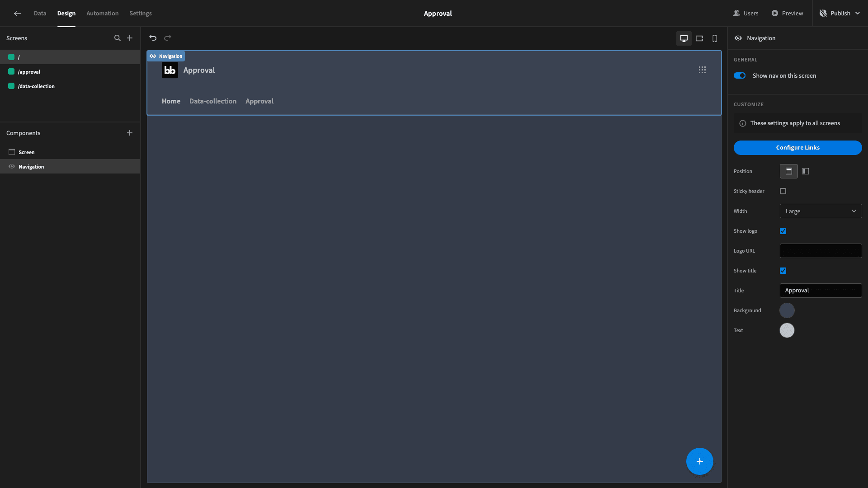Screen dimensions: 868x488
Task: Switch to the Settings tab
Action: pos(141,14)
